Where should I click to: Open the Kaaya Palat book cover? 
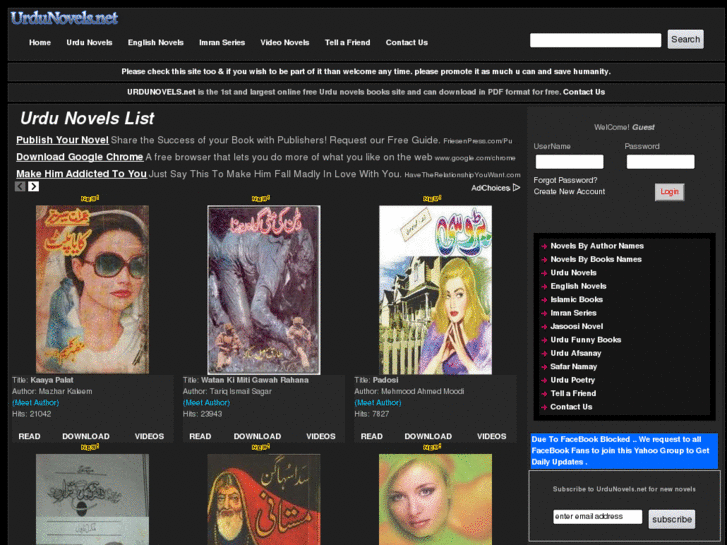click(x=92, y=289)
